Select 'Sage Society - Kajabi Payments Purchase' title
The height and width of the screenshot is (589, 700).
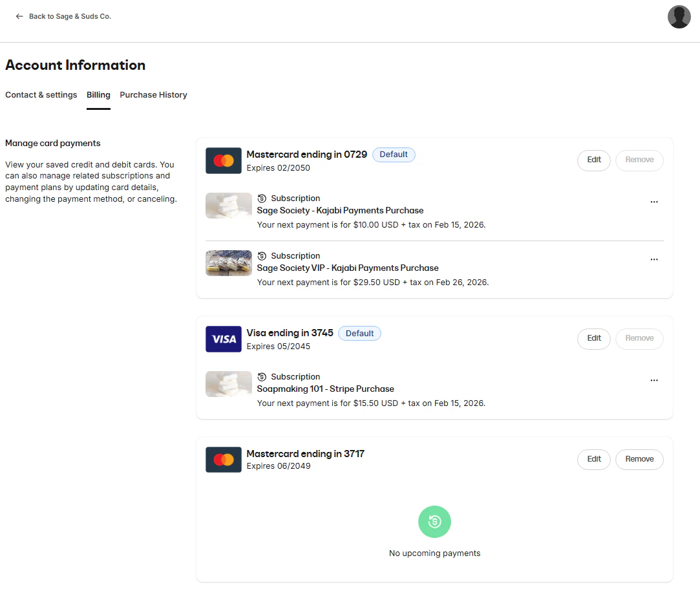tap(340, 210)
